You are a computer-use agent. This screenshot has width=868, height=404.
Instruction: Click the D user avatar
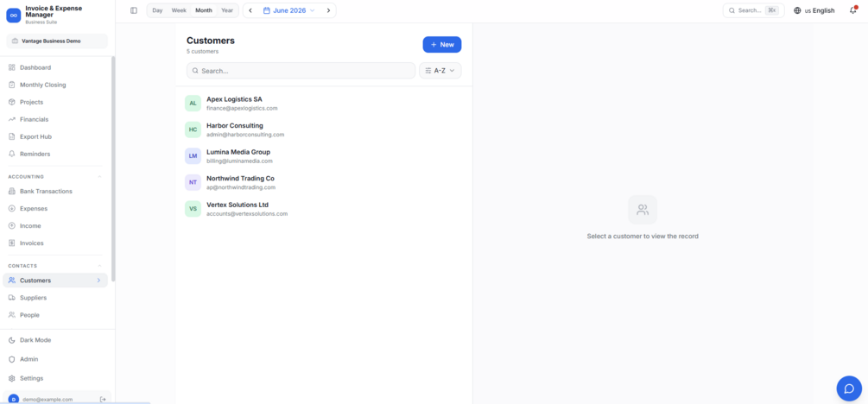(x=13, y=399)
